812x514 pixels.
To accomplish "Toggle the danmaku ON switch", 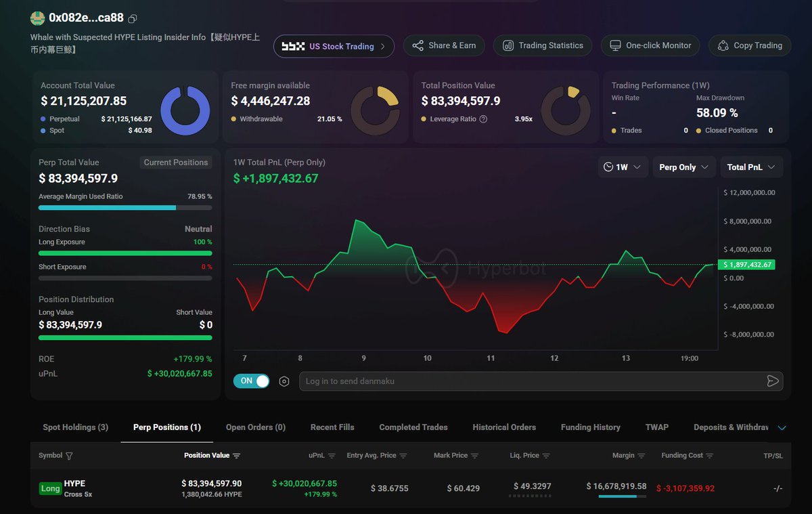I will tap(251, 381).
